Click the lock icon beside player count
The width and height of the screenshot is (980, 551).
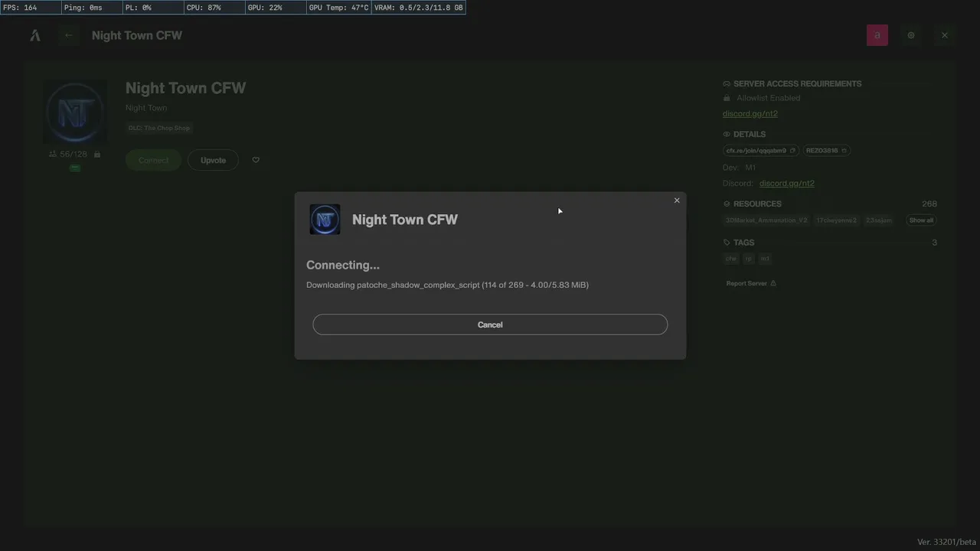coord(97,154)
